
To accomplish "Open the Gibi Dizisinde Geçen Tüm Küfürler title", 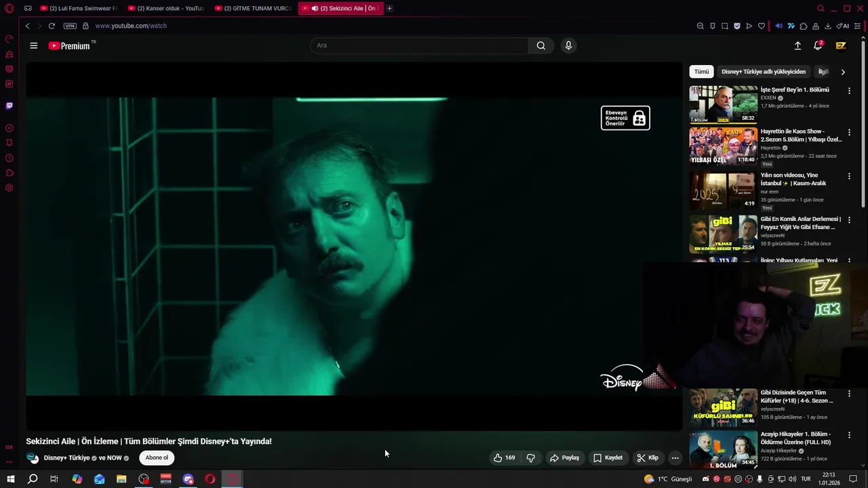I will click(x=797, y=396).
